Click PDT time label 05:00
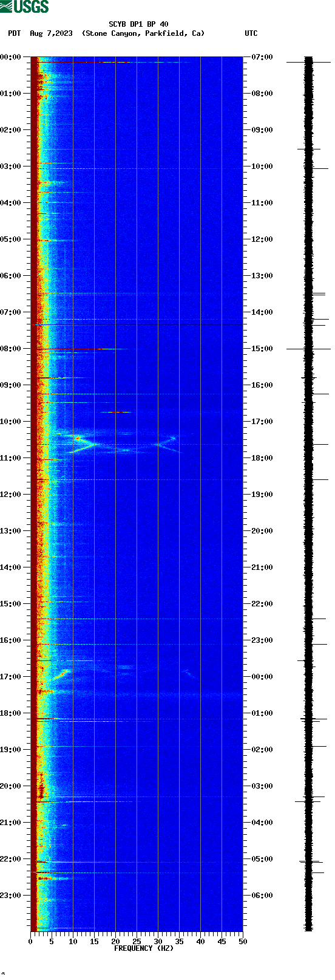The height and width of the screenshot is (980, 335). (11, 239)
